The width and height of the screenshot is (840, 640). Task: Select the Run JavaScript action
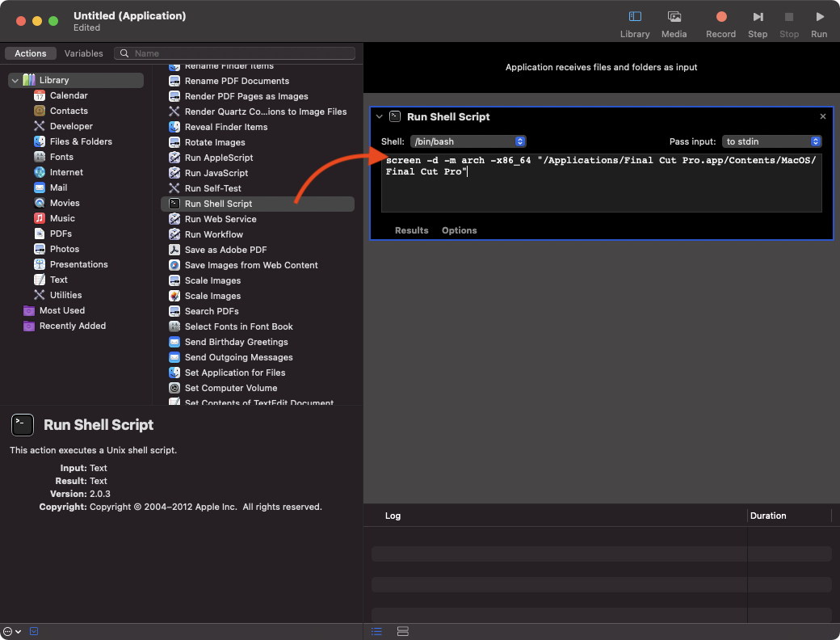click(x=216, y=173)
